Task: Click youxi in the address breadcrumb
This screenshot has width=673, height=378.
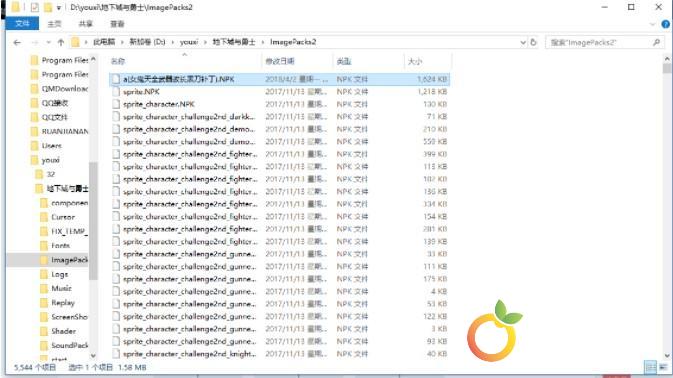Action: click(x=189, y=42)
